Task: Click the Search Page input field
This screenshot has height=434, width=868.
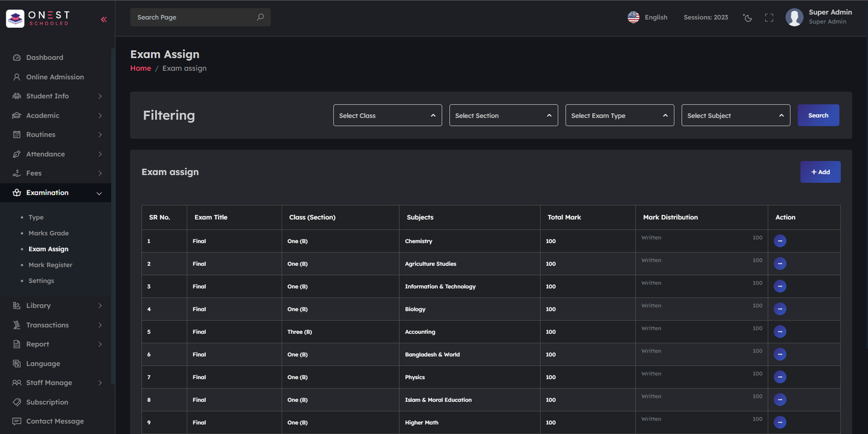Action: [200, 17]
